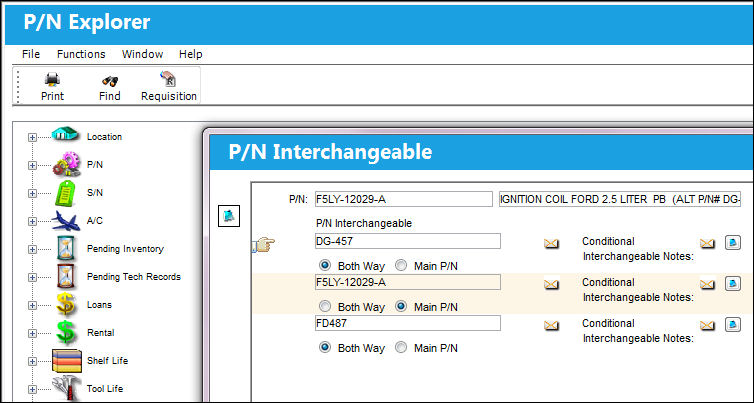Viewport: 754px width, 403px height.
Task: Select the Shelf Life stacked books icon
Action: tap(67, 361)
